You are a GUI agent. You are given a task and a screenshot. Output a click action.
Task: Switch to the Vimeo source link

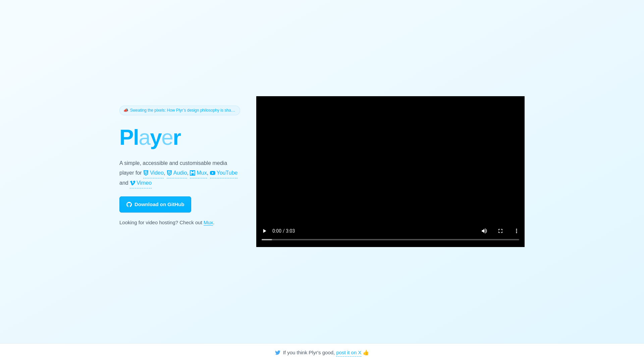(141, 183)
